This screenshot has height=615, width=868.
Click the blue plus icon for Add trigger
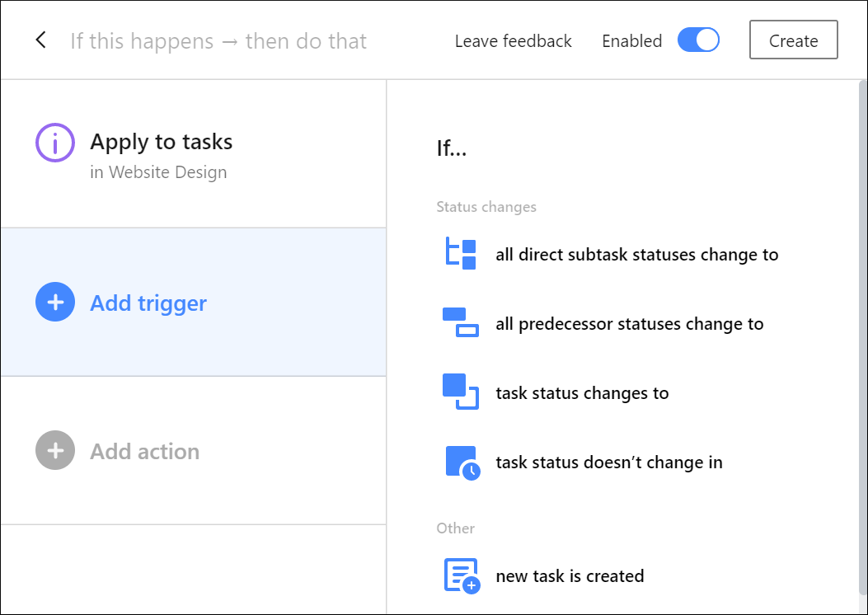coord(55,302)
